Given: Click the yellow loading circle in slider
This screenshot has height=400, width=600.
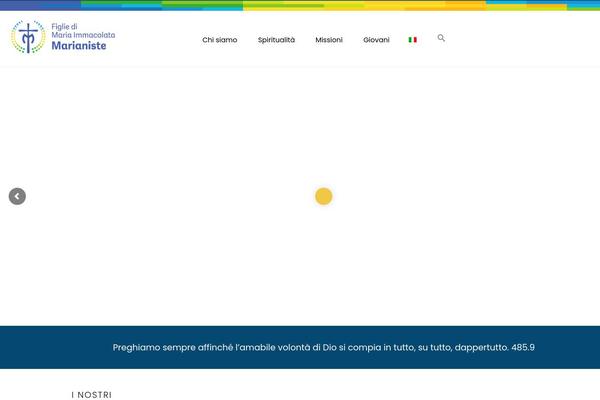Looking at the screenshot, I should coord(323,196).
